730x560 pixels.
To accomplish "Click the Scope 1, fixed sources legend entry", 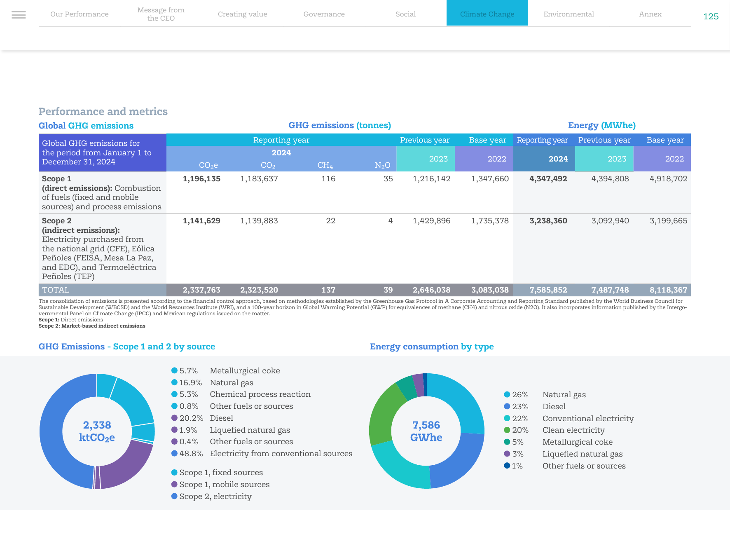I will click(x=217, y=473).
